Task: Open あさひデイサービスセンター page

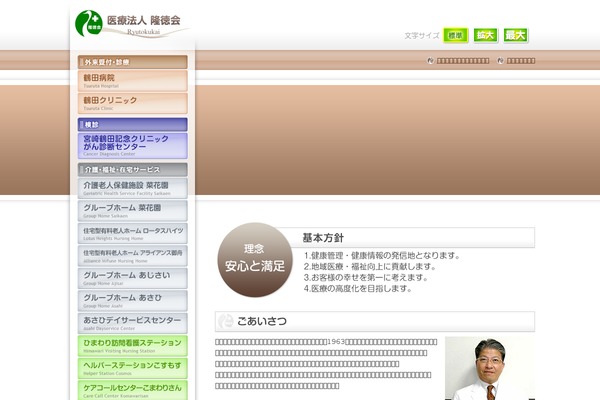Action: point(132,323)
